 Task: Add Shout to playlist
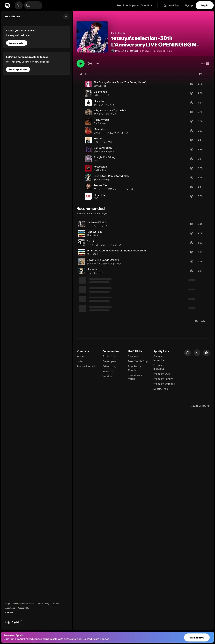(191, 243)
